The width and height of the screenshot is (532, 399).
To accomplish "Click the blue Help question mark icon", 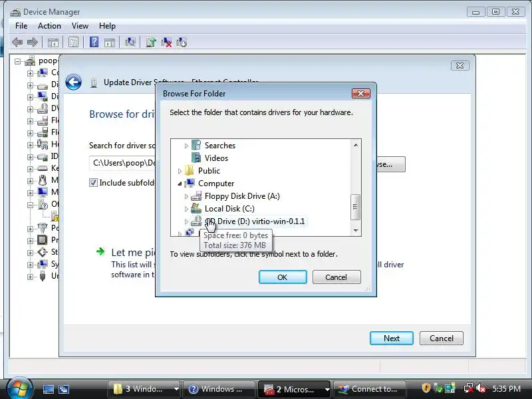I will coord(94,42).
